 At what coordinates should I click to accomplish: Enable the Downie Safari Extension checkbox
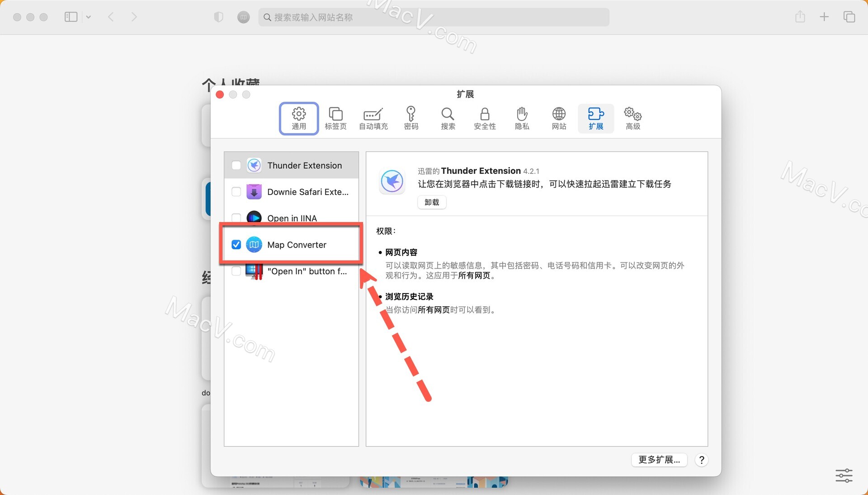[x=236, y=192]
